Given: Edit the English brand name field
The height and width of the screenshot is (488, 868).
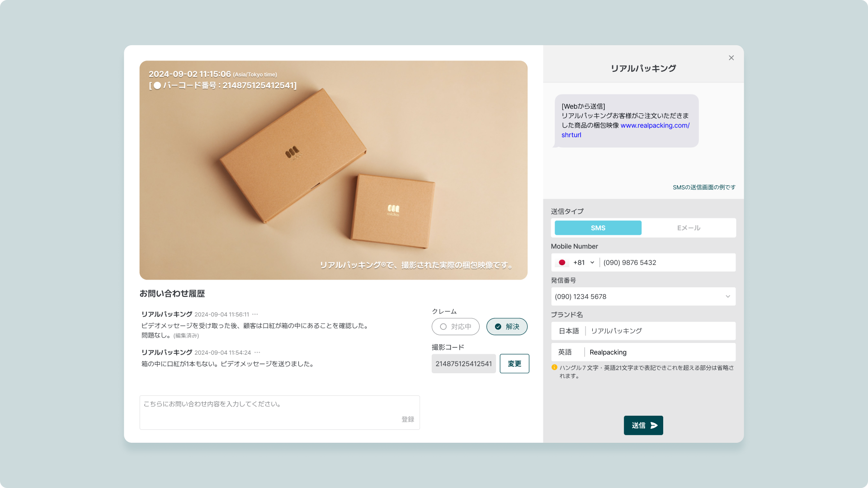Looking at the screenshot, I should coord(660,352).
